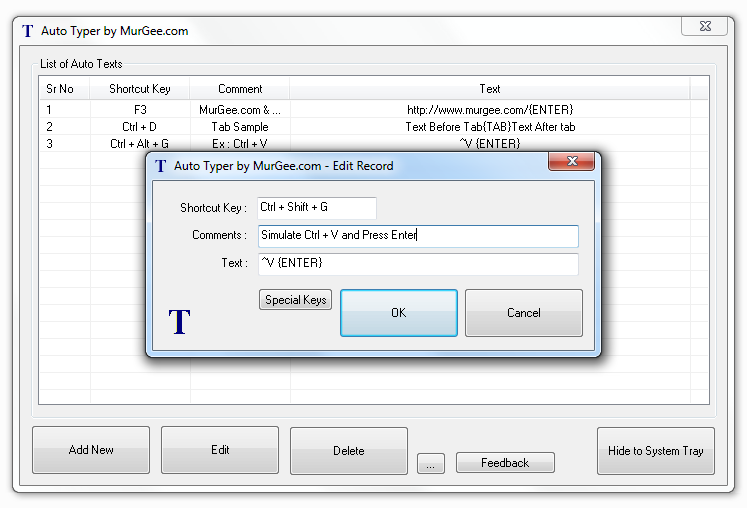
Task: Confirm the edit with OK
Action: pyautogui.click(x=399, y=313)
